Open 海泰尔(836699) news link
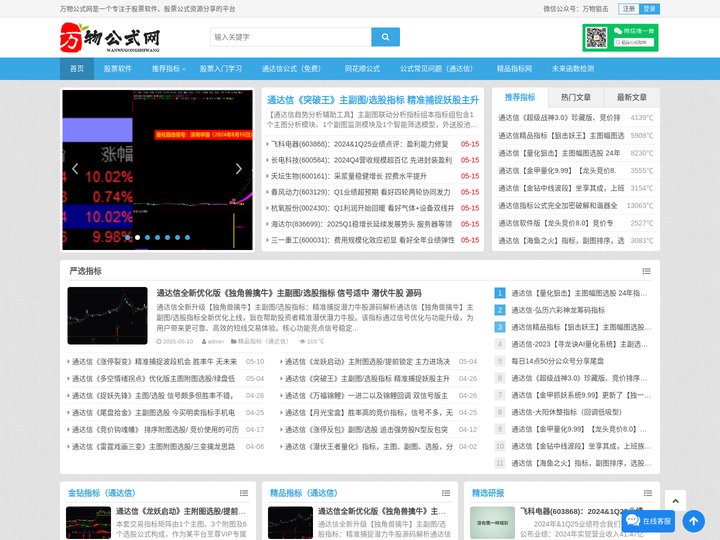 pos(361,224)
